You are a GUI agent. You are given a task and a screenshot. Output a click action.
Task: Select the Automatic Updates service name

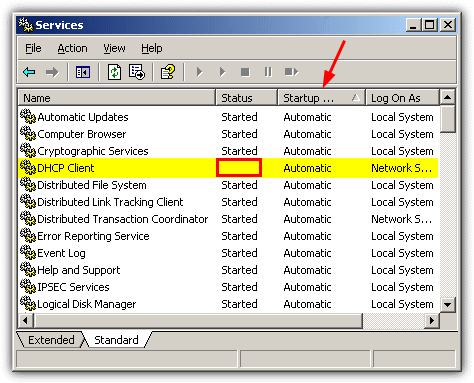point(83,117)
